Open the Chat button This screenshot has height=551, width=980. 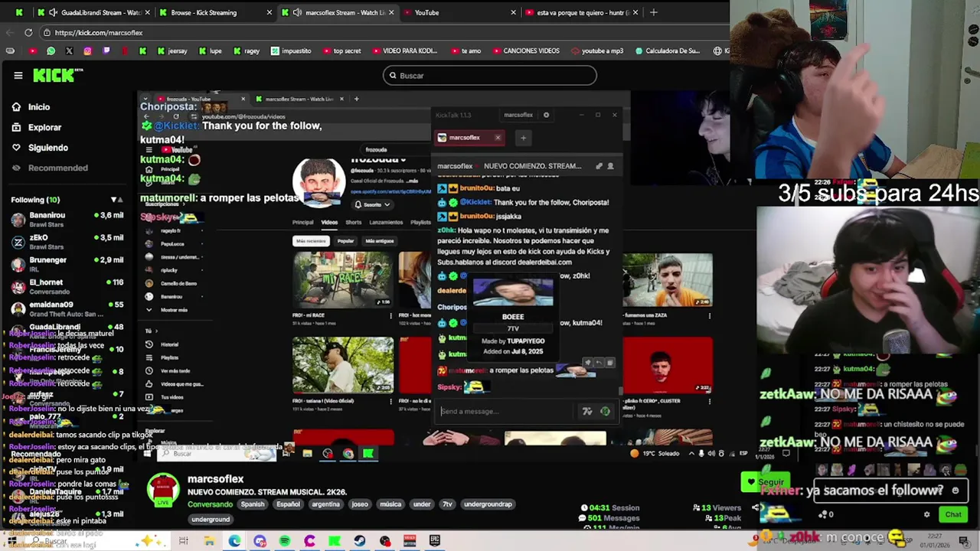(x=952, y=514)
